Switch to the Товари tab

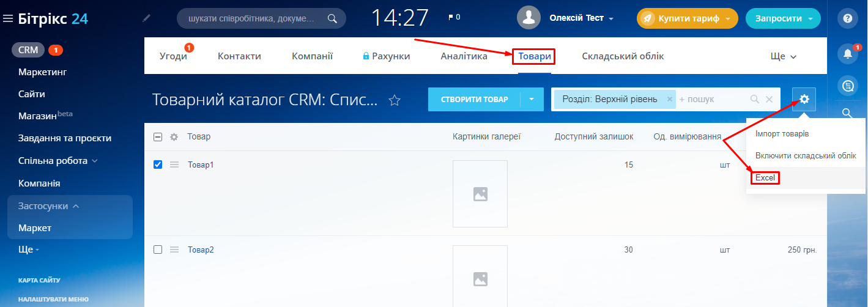534,56
